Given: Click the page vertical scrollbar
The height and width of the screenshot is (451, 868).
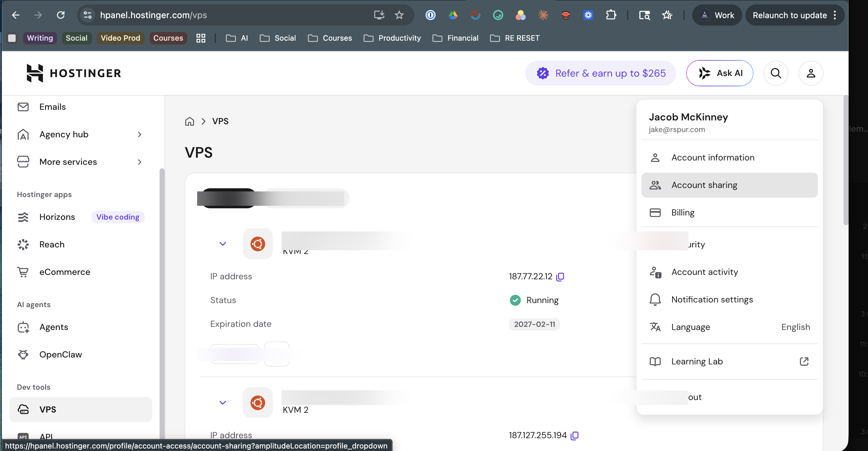Looking at the screenshot, I should (x=845, y=160).
